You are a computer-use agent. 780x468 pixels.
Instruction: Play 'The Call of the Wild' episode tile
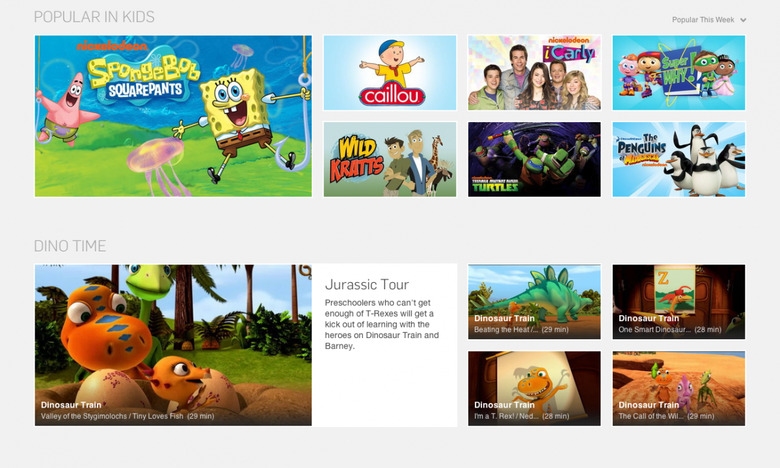coord(679,388)
